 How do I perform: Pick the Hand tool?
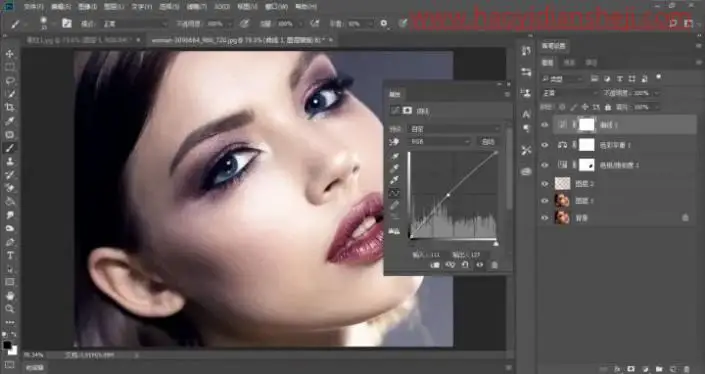pyautogui.click(x=9, y=295)
